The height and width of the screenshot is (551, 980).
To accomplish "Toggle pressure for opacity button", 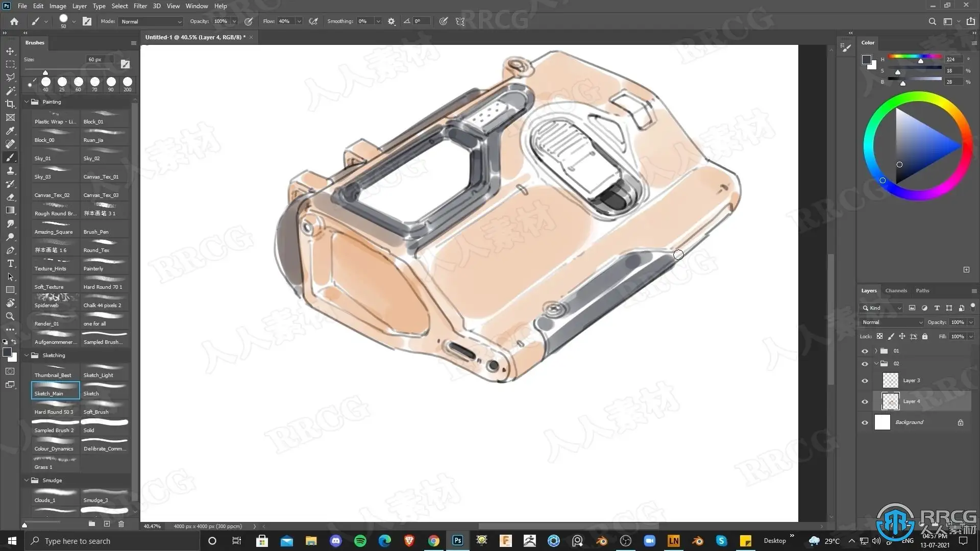I will tap(249, 21).
